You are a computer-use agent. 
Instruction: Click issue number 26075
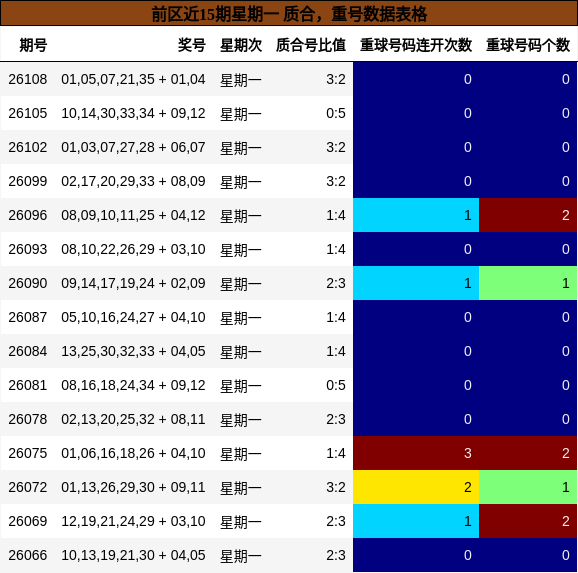[x=28, y=453]
